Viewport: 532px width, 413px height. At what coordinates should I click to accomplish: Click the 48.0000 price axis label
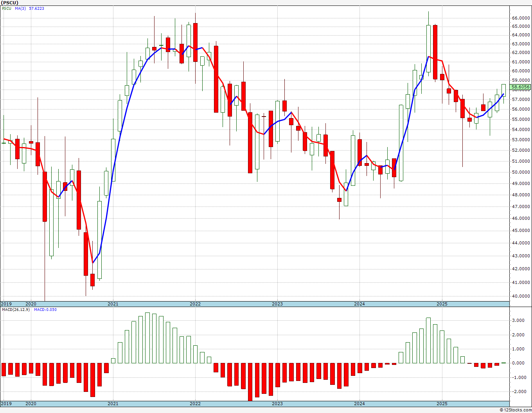pyautogui.click(x=521, y=195)
